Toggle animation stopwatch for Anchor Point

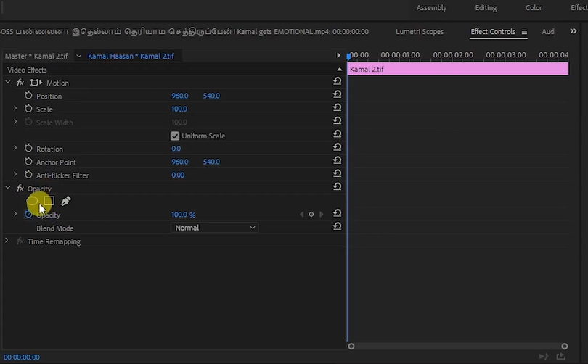(x=28, y=162)
